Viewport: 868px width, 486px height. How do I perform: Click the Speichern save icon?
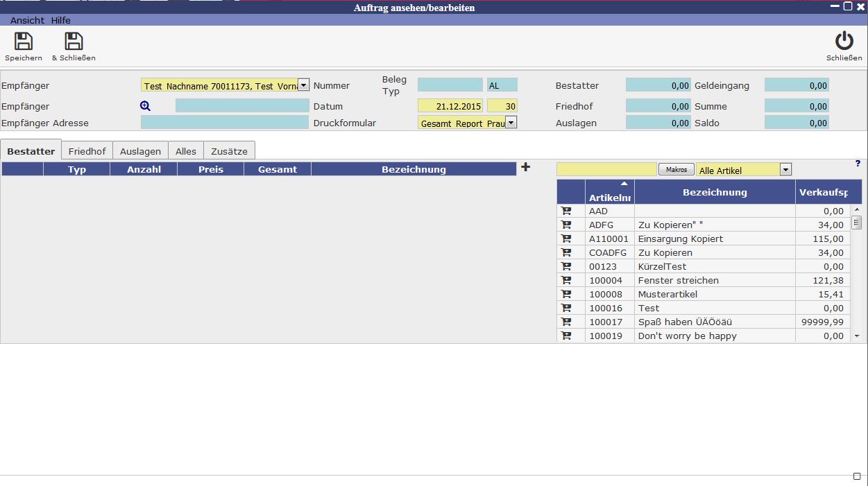(24, 42)
